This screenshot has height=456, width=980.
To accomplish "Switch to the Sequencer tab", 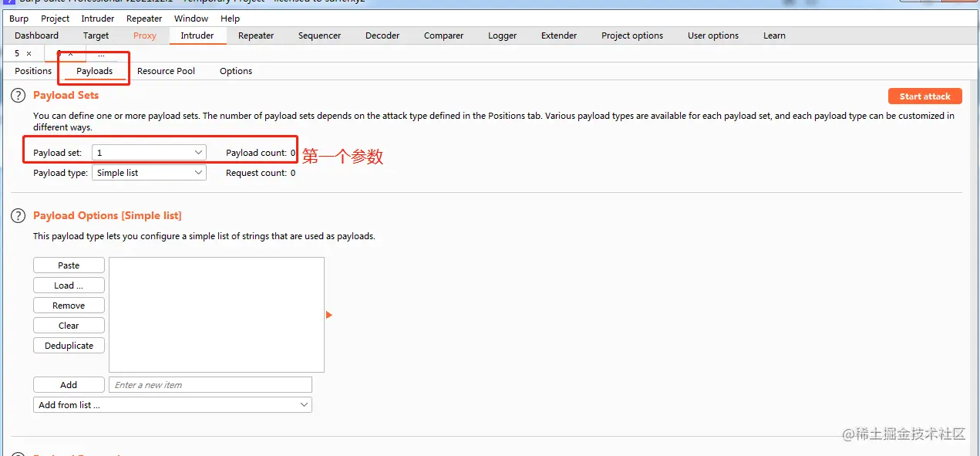I will [x=319, y=35].
